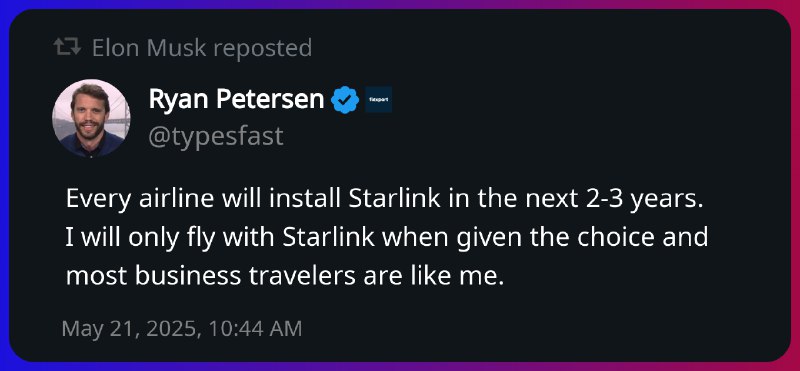Select the "I will only fly" text line
Screen dimensions: 800x371
click(x=387, y=238)
